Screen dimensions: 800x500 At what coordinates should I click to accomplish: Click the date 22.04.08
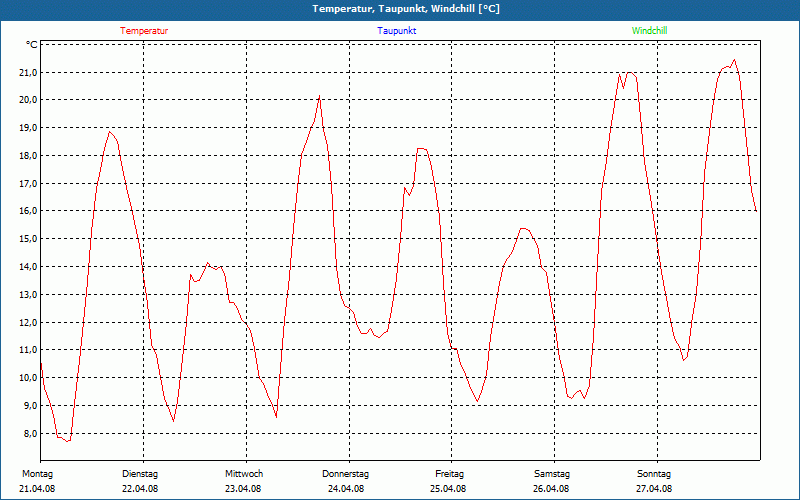[x=140, y=489]
